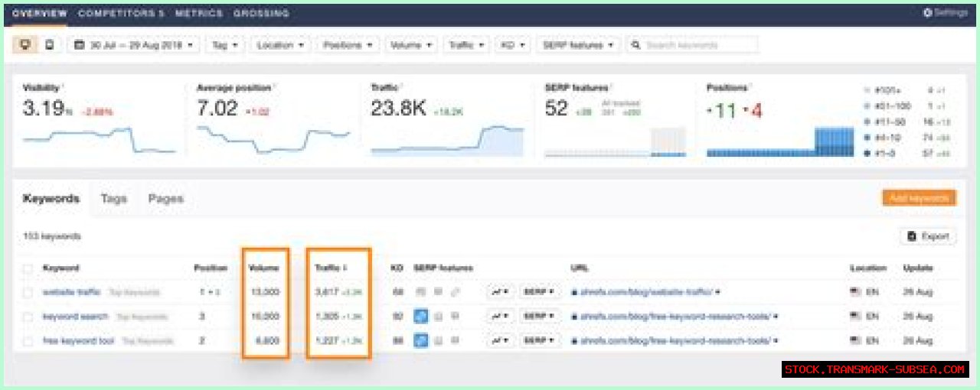Click the Positions bar chart
Screen dimensions: 980x390
(x=780, y=141)
